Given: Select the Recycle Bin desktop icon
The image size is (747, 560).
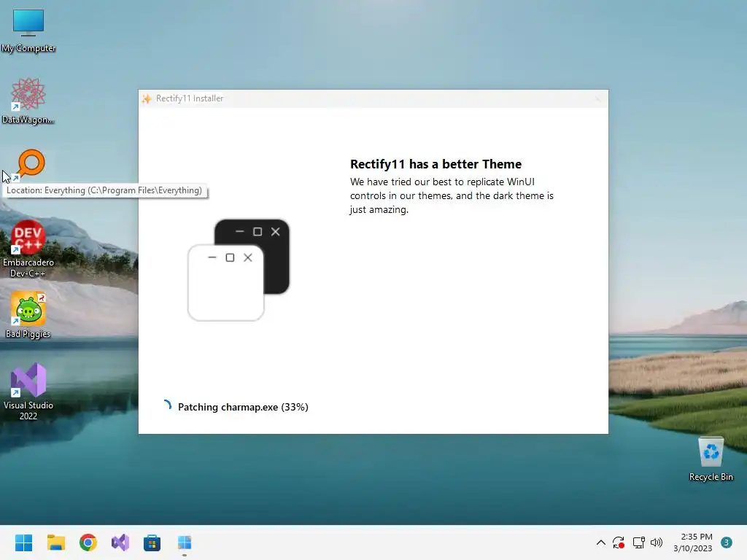Looking at the screenshot, I should (x=711, y=458).
